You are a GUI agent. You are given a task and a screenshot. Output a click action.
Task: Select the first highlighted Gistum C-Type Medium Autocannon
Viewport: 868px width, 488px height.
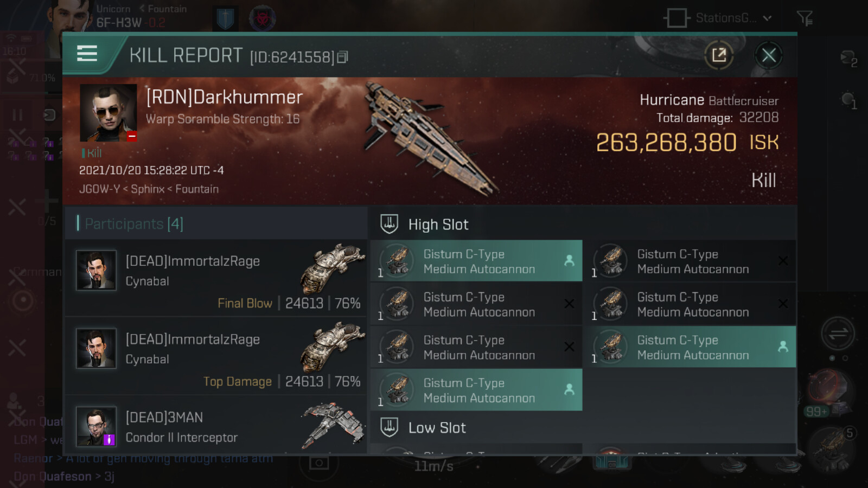point(476,261)
